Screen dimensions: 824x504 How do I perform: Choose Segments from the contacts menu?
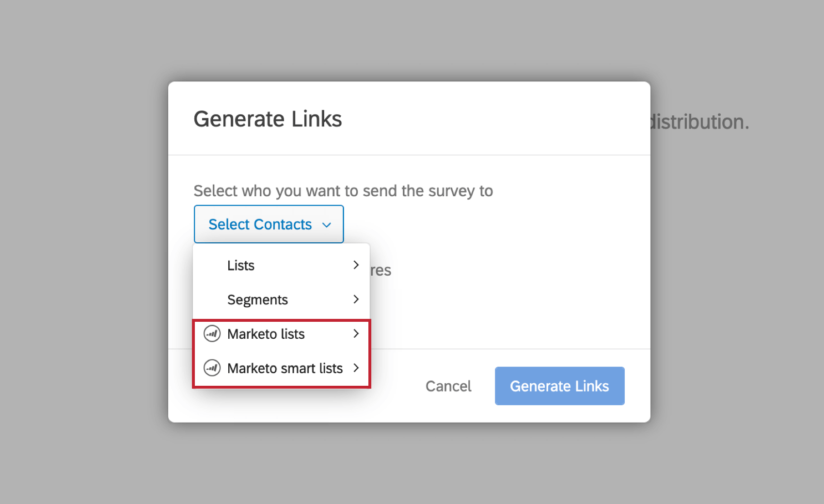tap(257, 299)
